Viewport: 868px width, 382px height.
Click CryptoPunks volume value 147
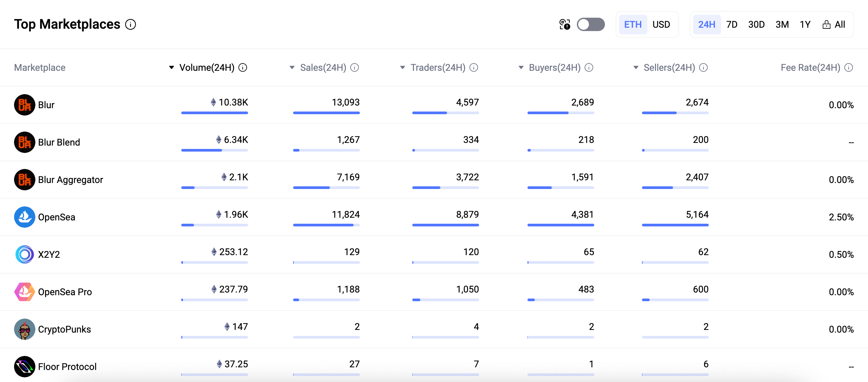point(240,327)
